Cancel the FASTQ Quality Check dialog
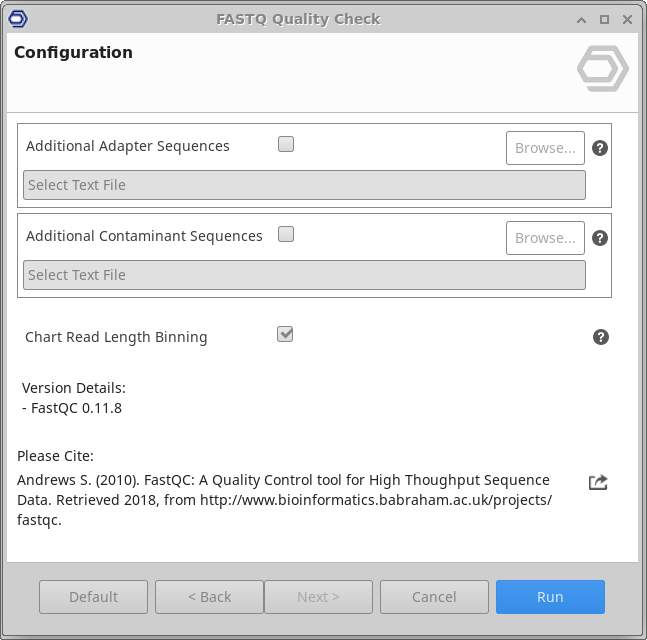Image resolution: width=647 pixels, height=640 pixels. coord(434,597)
